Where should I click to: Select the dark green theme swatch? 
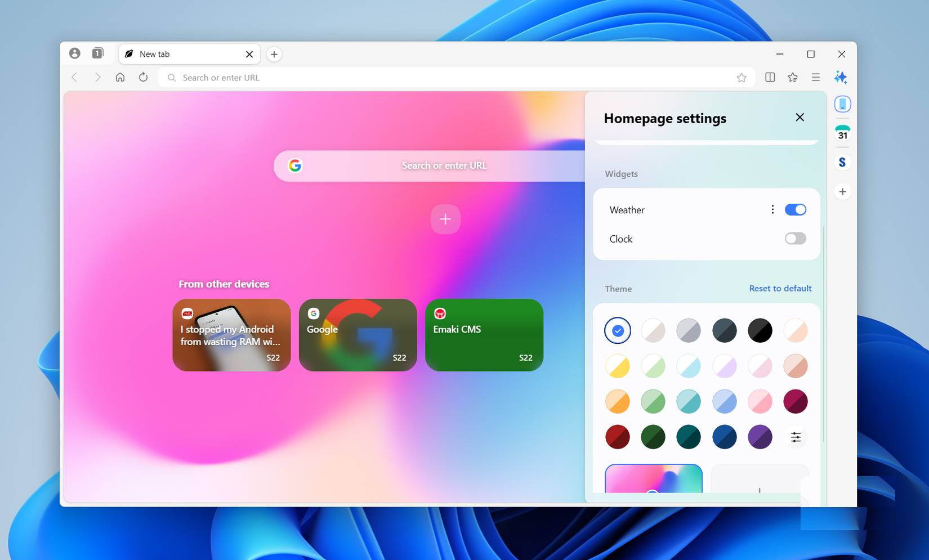pyautogui.click(x=653, y=437)
